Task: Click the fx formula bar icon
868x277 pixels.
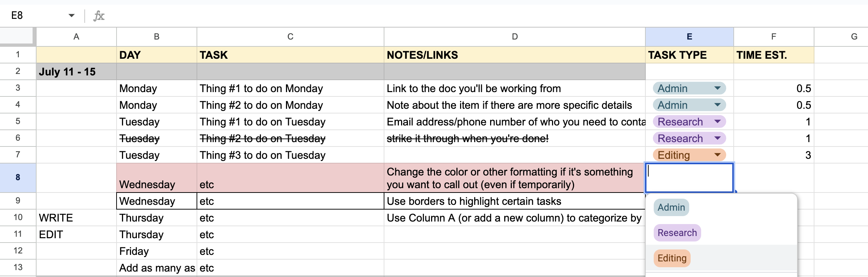Action: (98, 15)
